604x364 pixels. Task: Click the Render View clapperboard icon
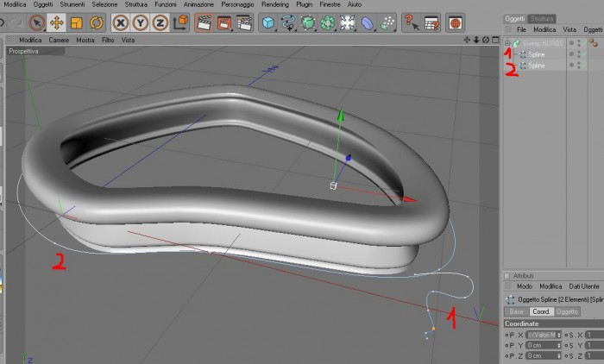(x=204, y=22)
